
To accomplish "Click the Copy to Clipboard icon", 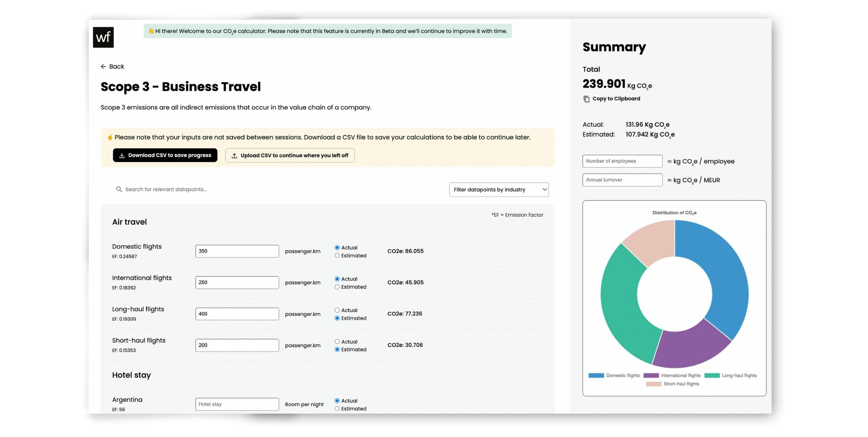I will click(586, 98).
